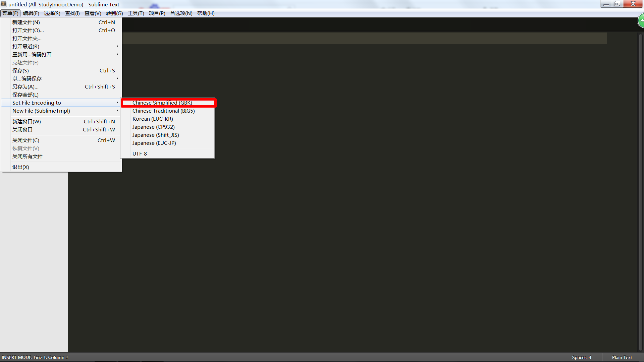The height and width of the screenshot is (362, 644).
Task: Expand the 打开最近(R) submenu arrow
Action: pyautogui.click(x=117, y=46)
